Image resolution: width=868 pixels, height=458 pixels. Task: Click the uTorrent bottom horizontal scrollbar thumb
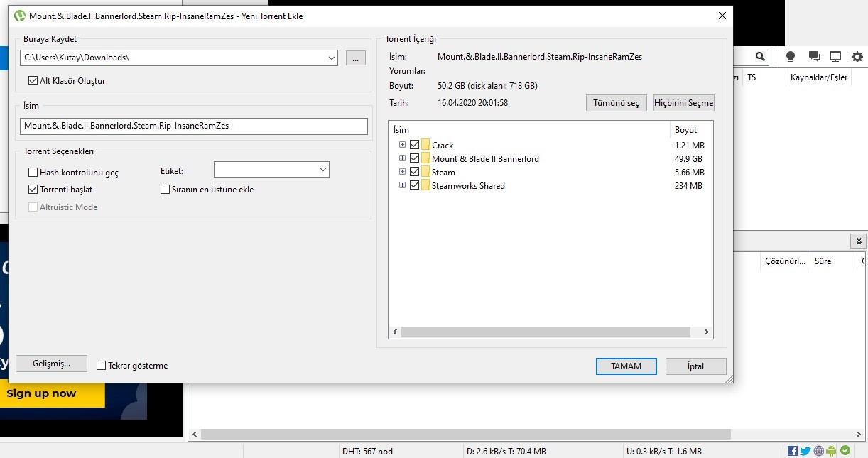point(466,434)
